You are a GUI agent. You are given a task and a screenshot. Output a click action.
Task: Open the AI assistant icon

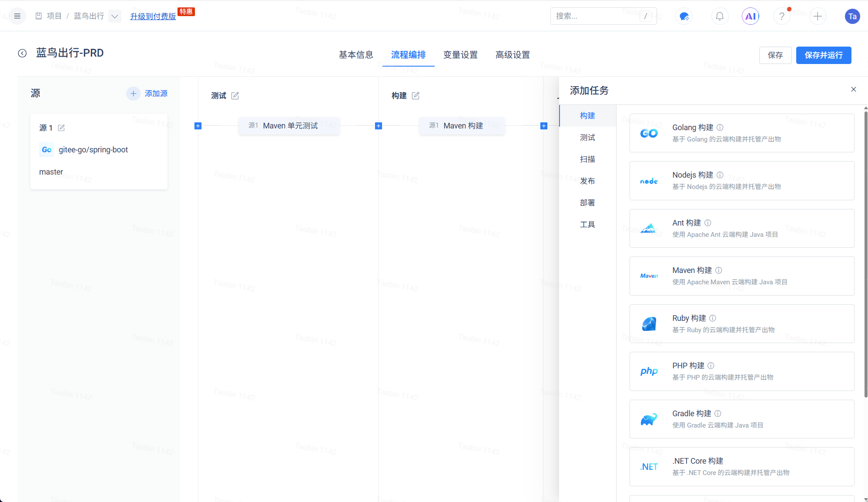tap(751, 16)
